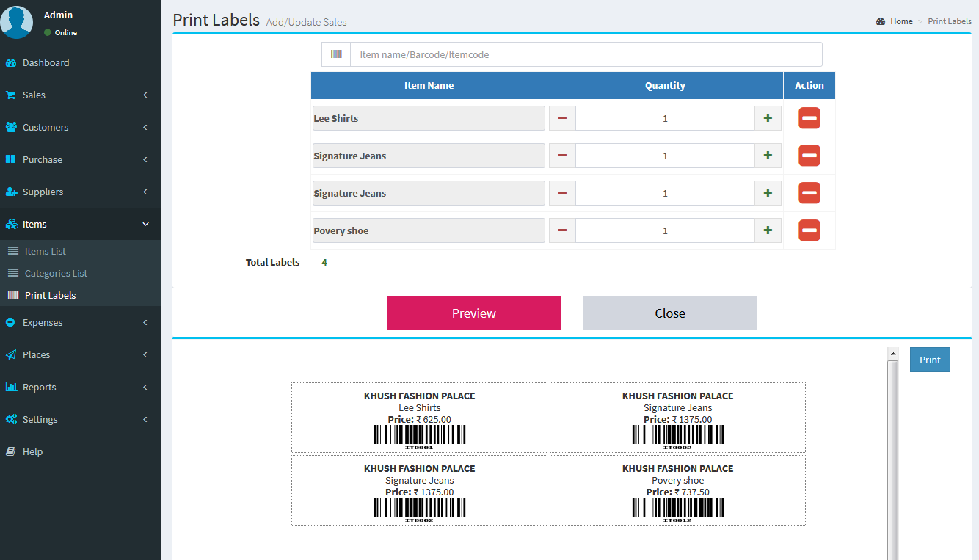979x560 pixels.
Task: Click the Action column header
Action: [x=809, y=85]
